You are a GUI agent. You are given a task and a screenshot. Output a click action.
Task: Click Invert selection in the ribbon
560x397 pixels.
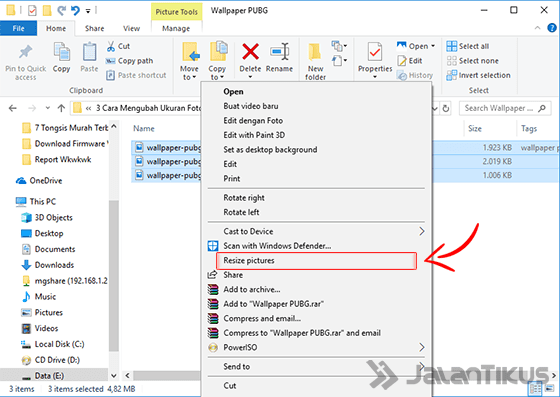(x=478, y=75)
